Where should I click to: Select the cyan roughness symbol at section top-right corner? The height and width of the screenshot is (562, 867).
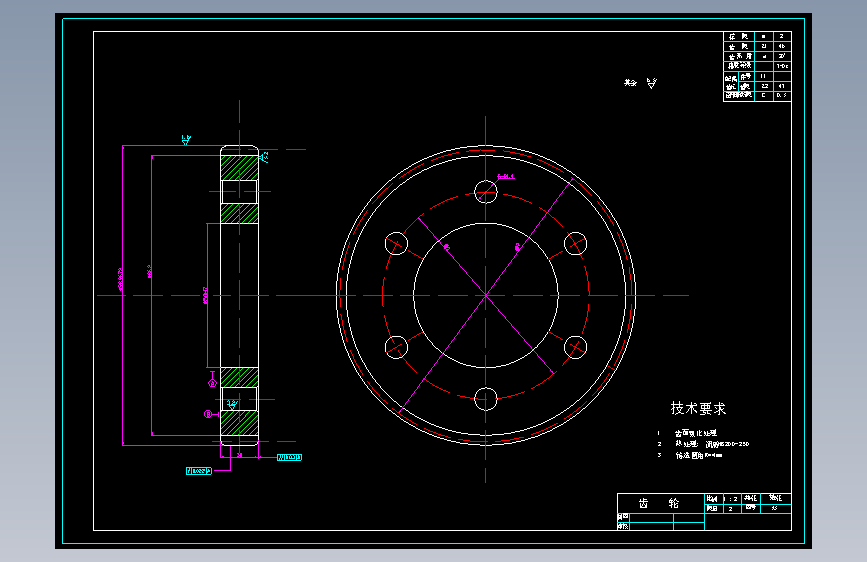click(x=264, y=157)
